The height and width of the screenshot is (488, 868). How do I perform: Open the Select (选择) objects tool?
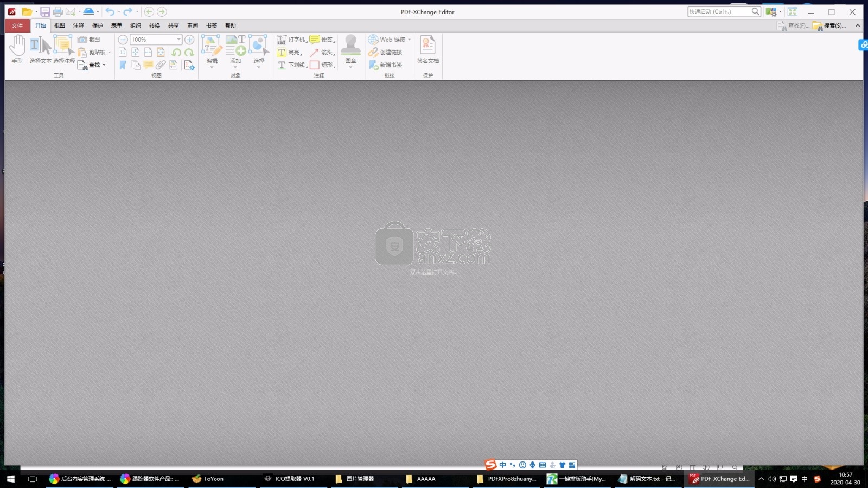[259, 51]
